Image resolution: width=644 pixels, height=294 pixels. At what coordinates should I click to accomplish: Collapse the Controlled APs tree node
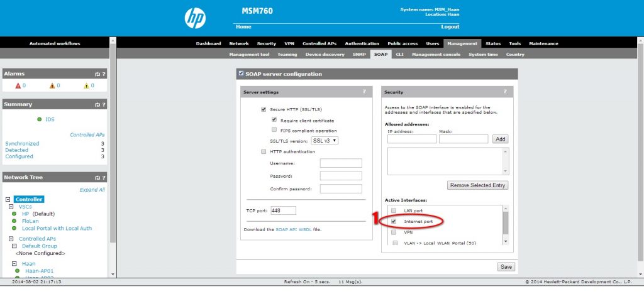coord(11,239)
